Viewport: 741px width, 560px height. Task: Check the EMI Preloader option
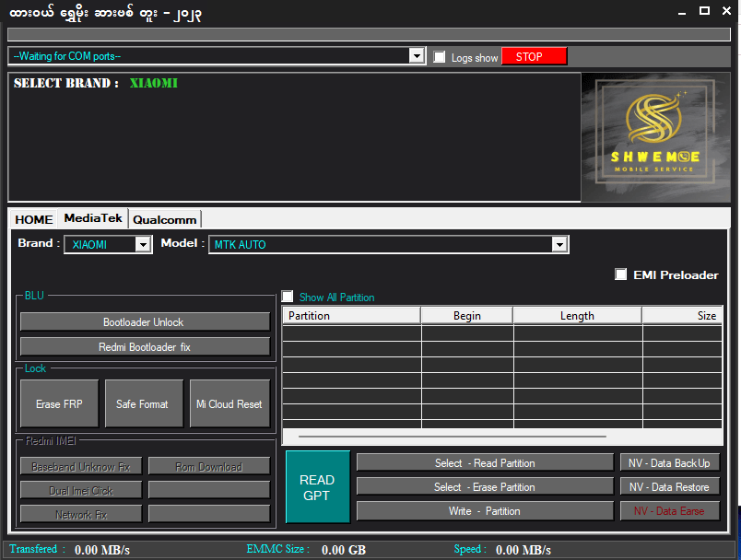coord(621,274)
